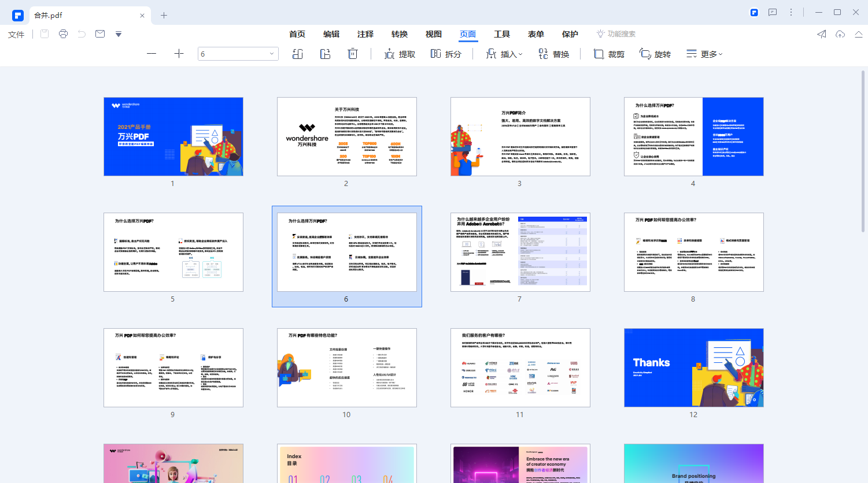Select page 11 thumbnail with customer logos
This screenshot has height=483, width=868.
pyautogui.click(x=520, y=367)
